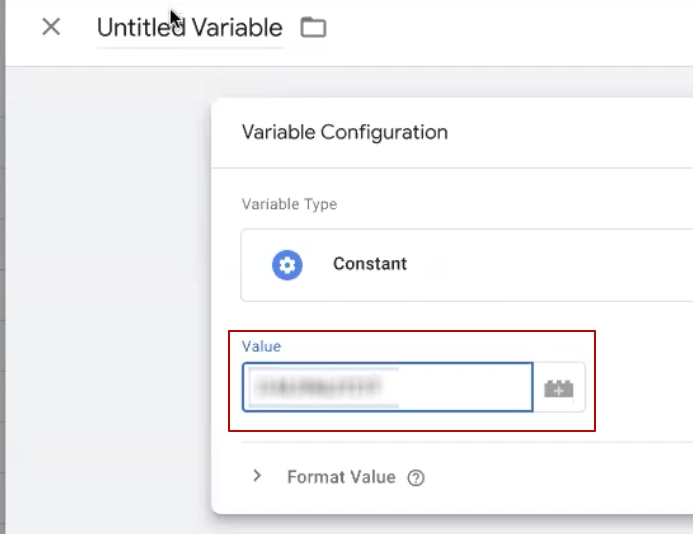Close the variable editor panel
The width and height of the screenshot is (693, 534).
(51, 27)
